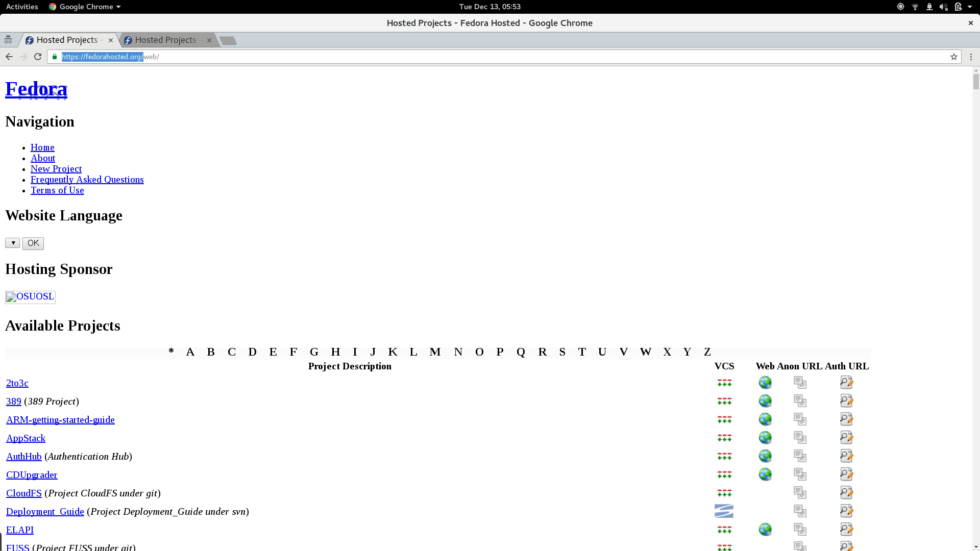
Task: Open Activities overview
Action: click(22, 7)
